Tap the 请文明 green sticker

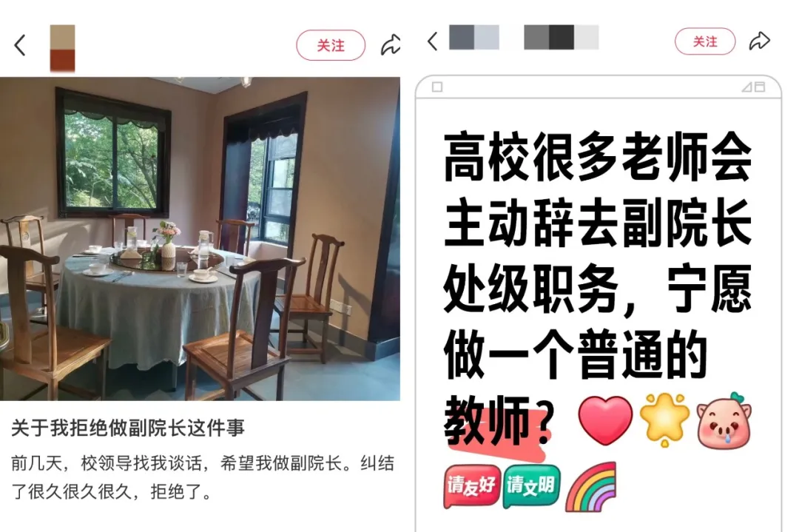531,485
